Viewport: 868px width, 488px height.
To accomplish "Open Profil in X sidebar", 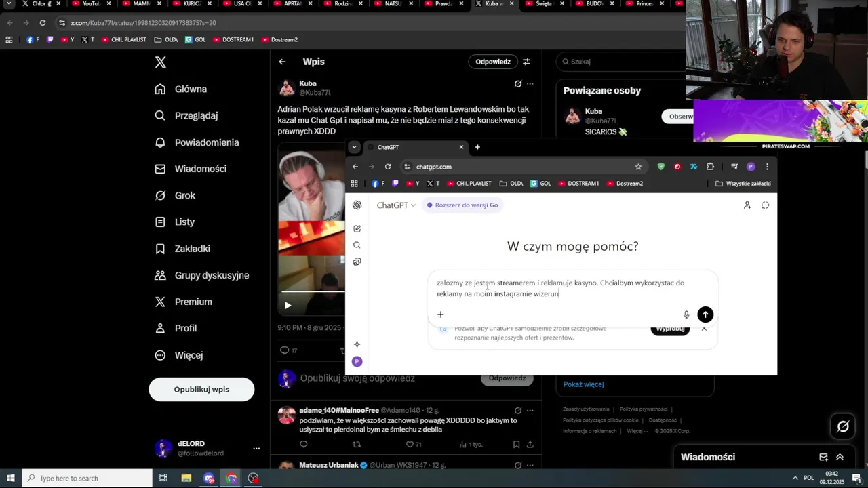I will [176, 328].
